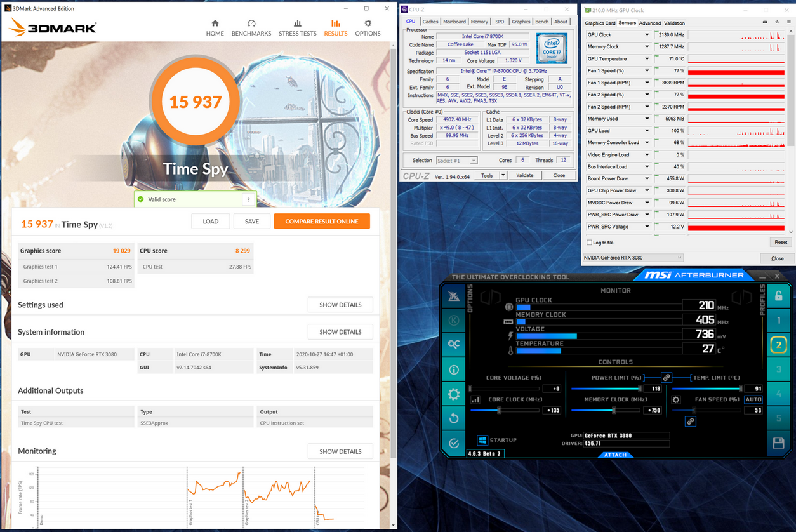Open the core clock curve editor icon

tap(475, 400)
